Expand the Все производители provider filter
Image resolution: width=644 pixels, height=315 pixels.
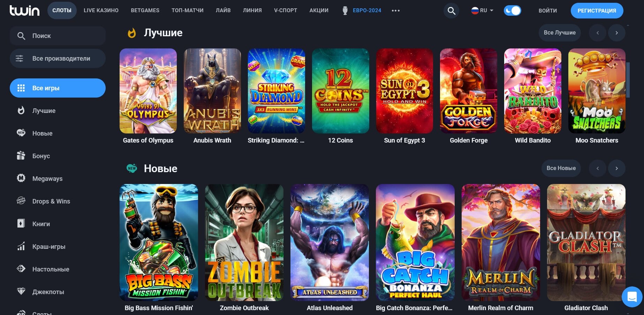point(58,58)
